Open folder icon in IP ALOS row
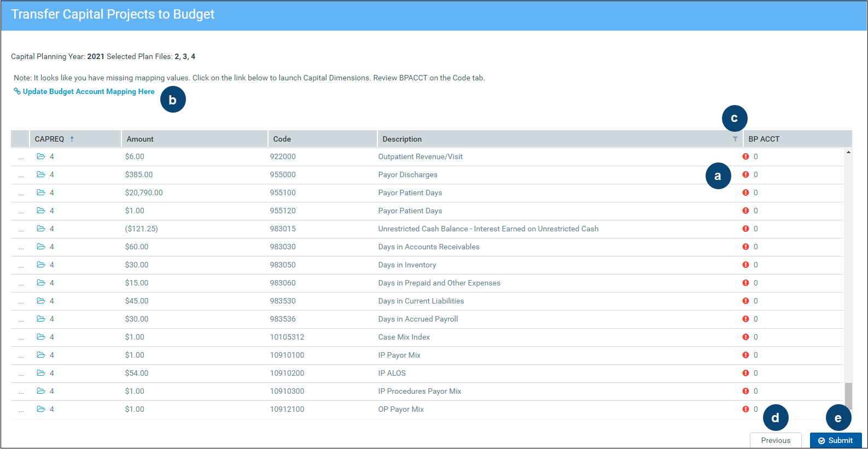Screen dimensions: 868x449 (x=41, y=373)
